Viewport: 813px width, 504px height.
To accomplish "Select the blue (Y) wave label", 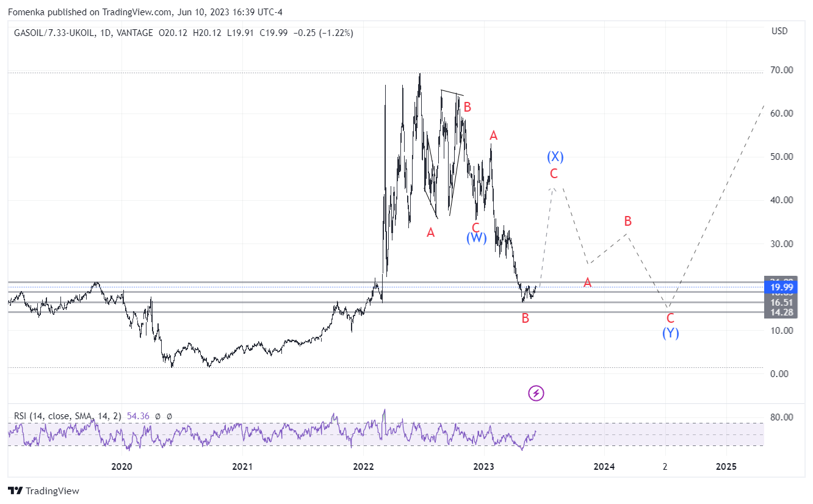I will click(670, 333).
